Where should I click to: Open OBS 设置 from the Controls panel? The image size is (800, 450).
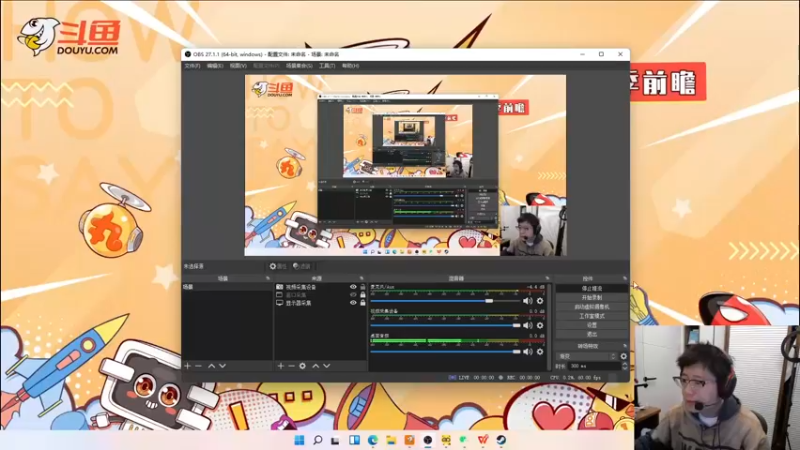[x=592, y=325]
